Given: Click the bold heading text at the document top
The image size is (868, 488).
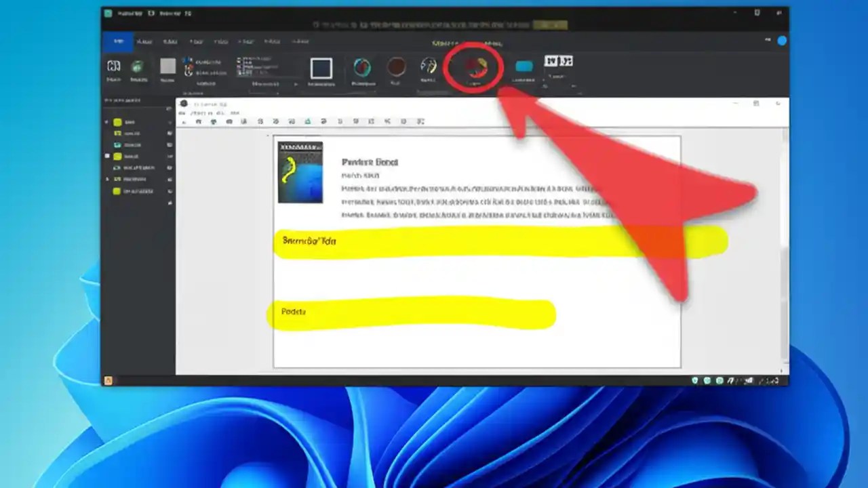Looking at the screenshot, I should (x=370, y=162).
